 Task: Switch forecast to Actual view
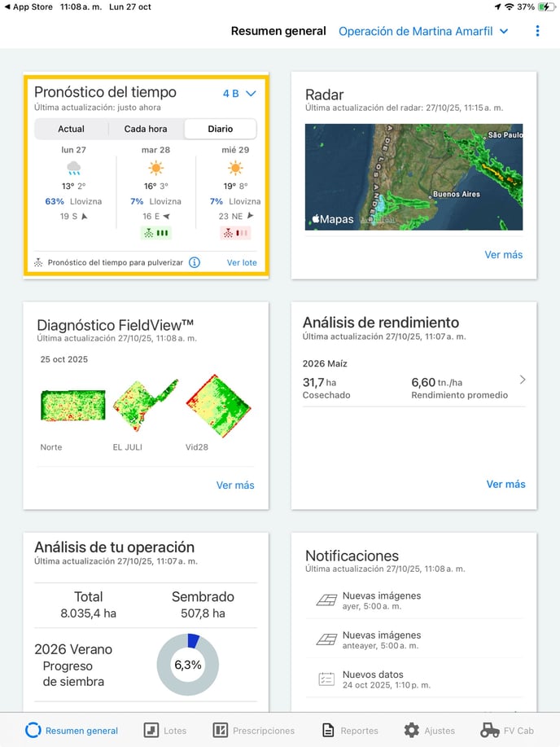point(72,129)
